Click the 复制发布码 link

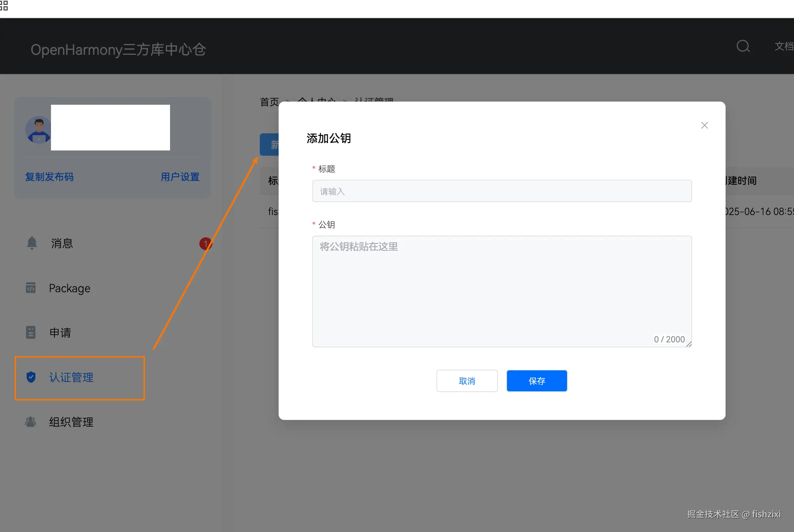coord(49,177)
